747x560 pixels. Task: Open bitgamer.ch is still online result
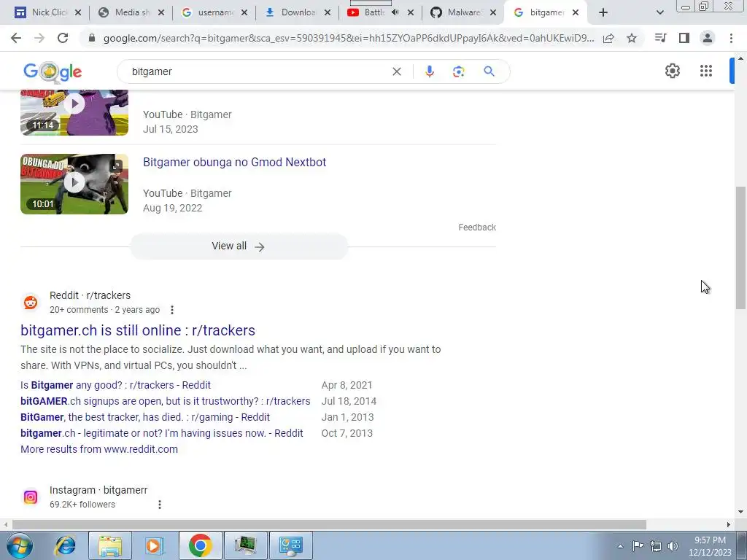[x=138, y=330]
